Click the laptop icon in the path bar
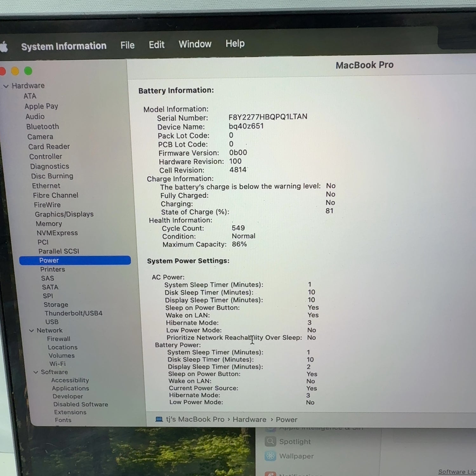 click(x=159, y=419)
